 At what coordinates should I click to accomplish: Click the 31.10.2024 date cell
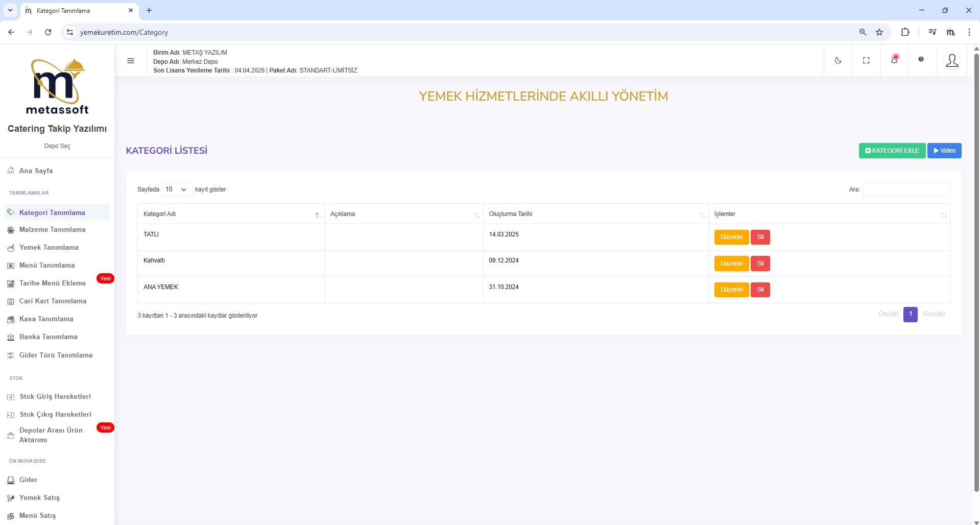coord(595,290)
